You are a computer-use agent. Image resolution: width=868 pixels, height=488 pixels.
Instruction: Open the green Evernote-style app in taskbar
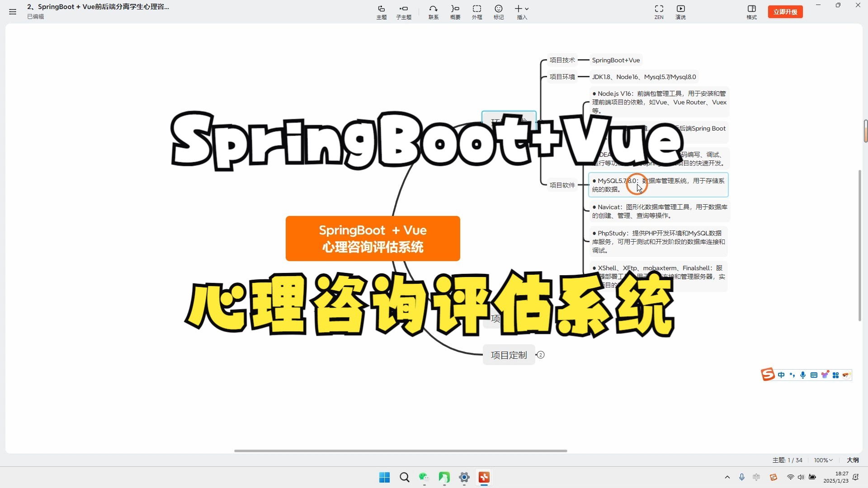point(444,478)
